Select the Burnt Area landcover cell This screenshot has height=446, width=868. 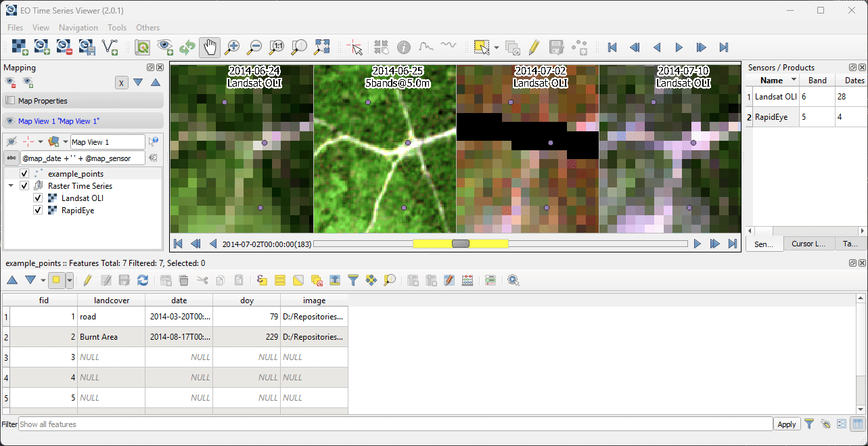[x=112, y=337]
